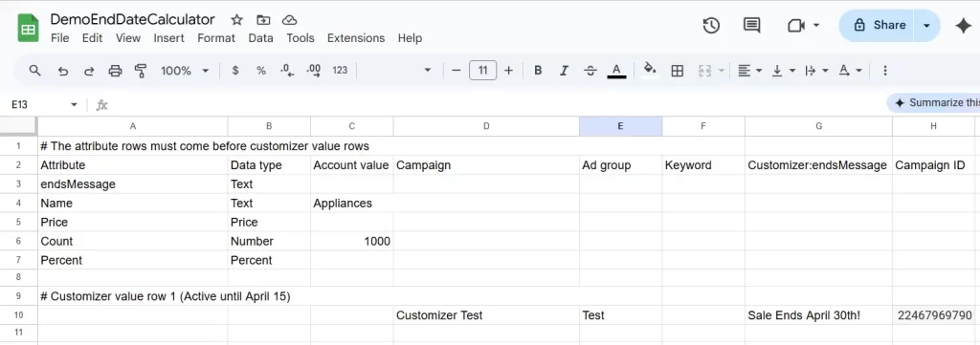Open the Insert menu

click(x=168, y=38)
